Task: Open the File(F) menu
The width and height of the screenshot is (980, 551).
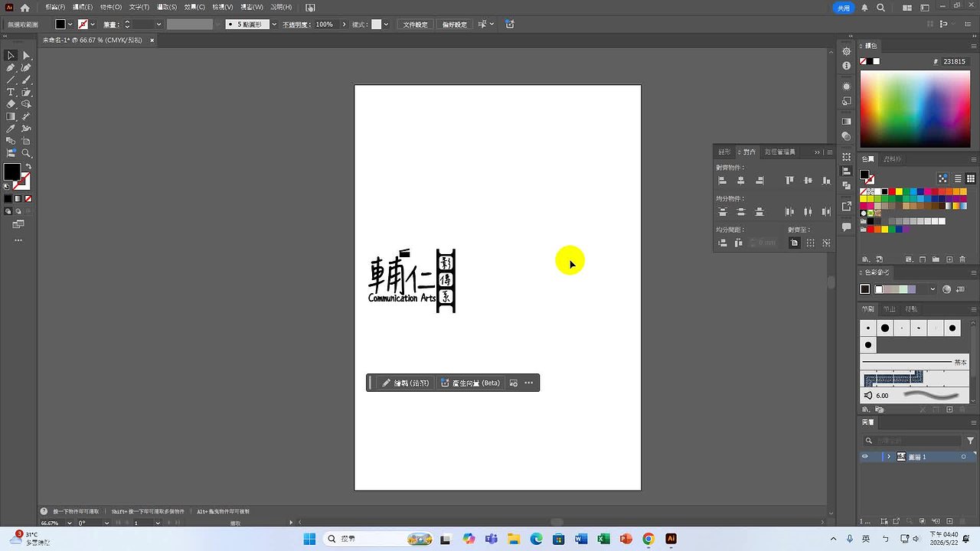Action: pyautogui.click(x=55, y=7)
